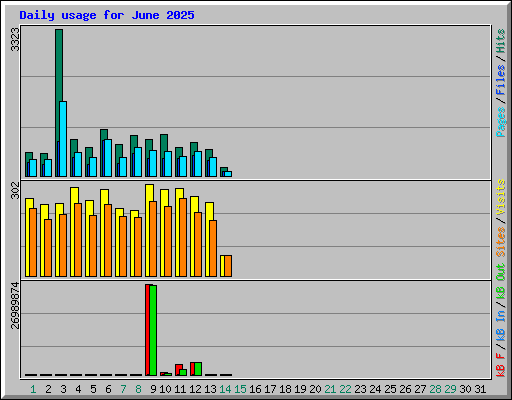Screen dimensions: 512x400
Task: Click the Files legend label
Action: pos(501,80)
